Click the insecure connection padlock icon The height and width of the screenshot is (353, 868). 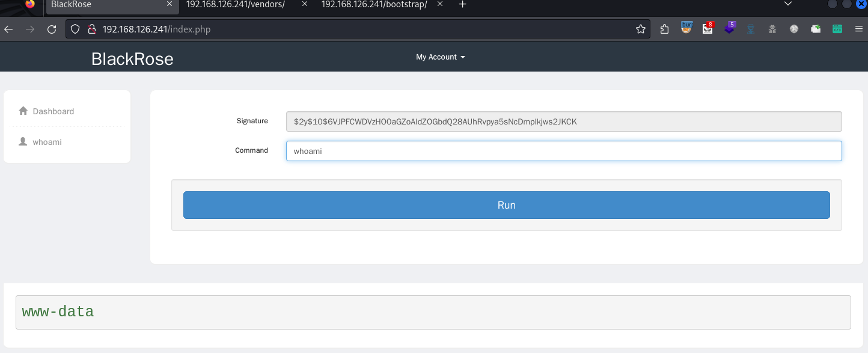click(x=91, y=29)
